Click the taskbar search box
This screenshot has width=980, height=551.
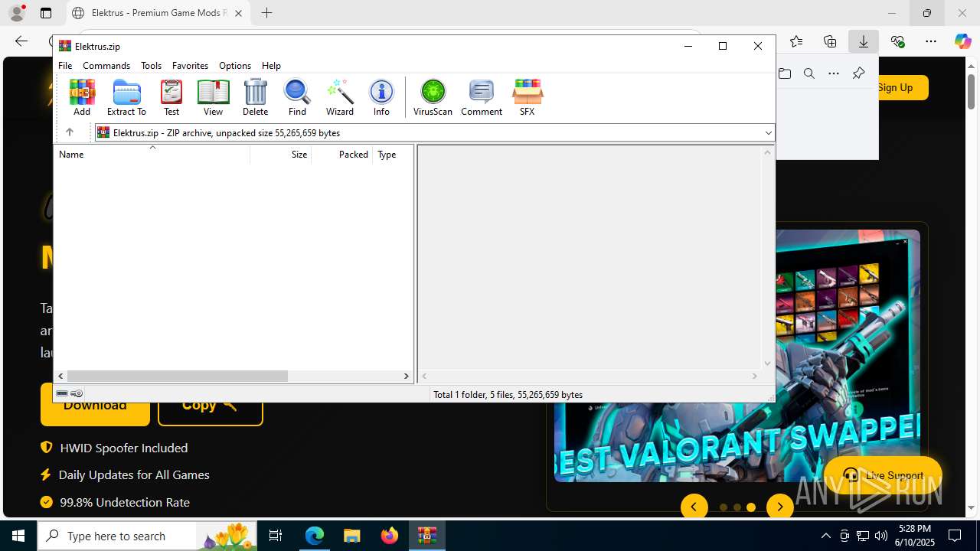coord(147,536)
